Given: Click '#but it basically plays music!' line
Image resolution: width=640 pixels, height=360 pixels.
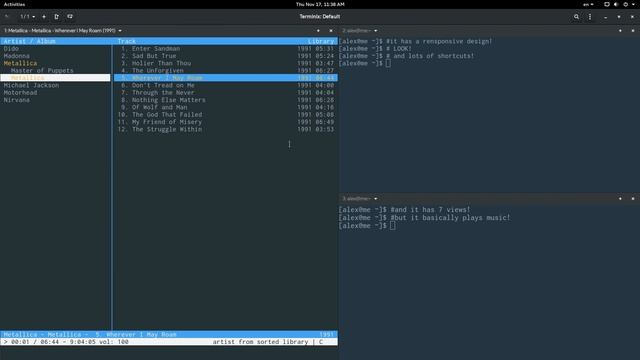Looking at the screenshot, I should (x=450, y=218).
